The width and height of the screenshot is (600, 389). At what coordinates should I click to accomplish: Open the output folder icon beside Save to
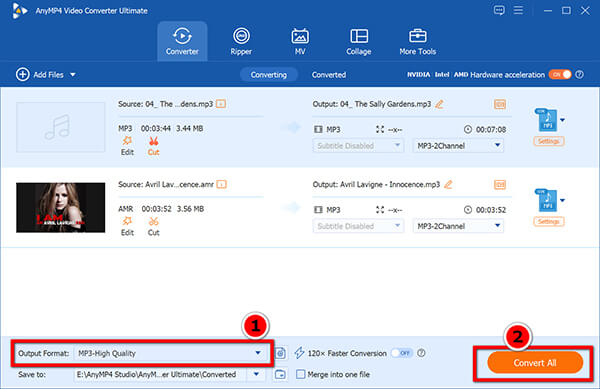click(x=280, y=374)
